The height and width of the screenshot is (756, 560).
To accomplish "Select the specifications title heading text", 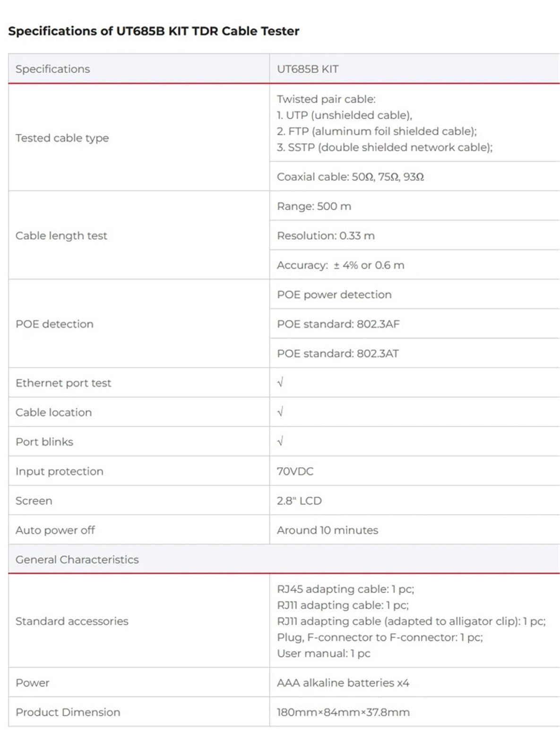I will point(154,31).
